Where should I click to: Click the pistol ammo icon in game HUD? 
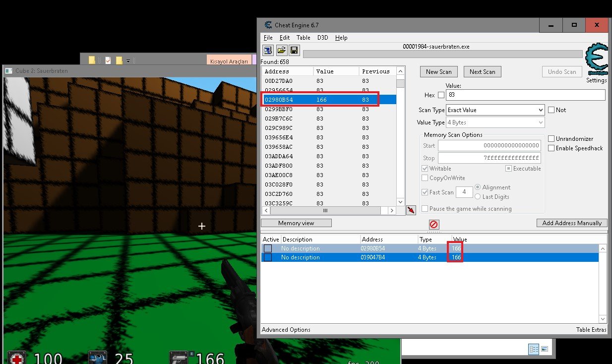[x=179, y=358]
